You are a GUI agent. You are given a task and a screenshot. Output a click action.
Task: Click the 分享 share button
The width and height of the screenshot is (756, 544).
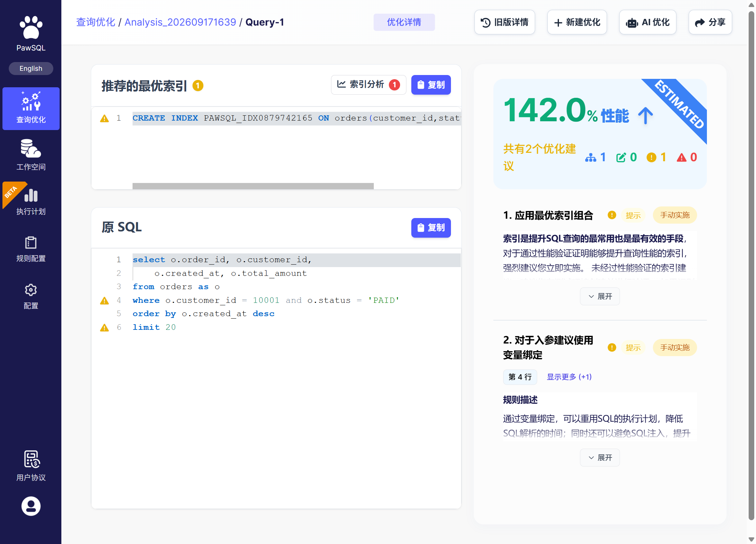710,22
